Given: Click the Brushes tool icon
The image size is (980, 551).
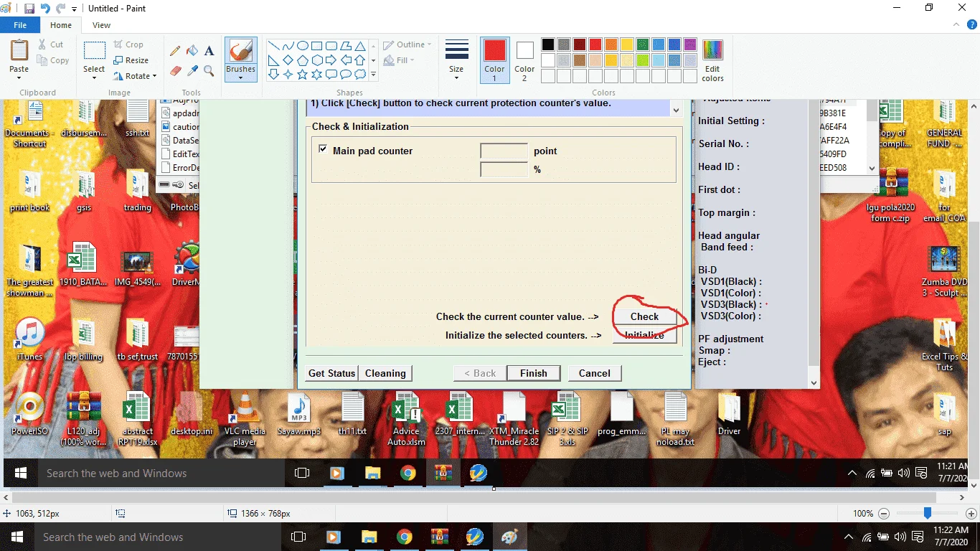Looking at the screenshot, I should click(240, 52).
